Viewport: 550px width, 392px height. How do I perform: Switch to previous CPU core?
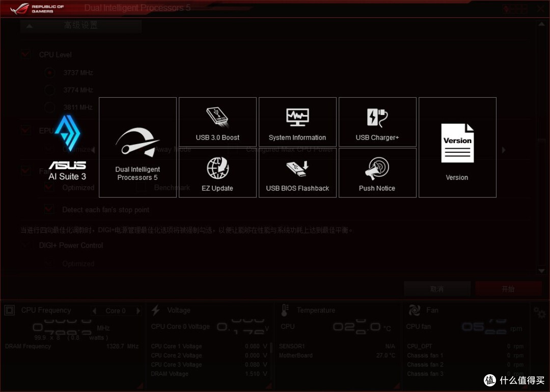pos(94,311)
